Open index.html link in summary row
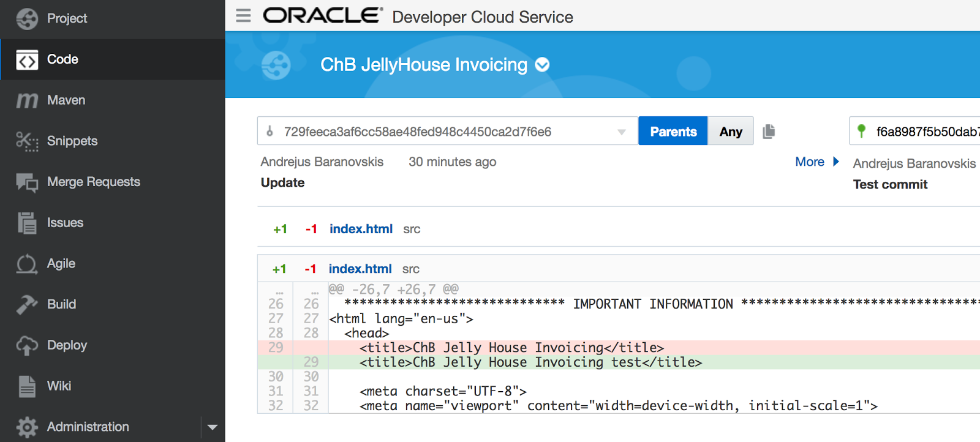980x442 pixels. 361,229
